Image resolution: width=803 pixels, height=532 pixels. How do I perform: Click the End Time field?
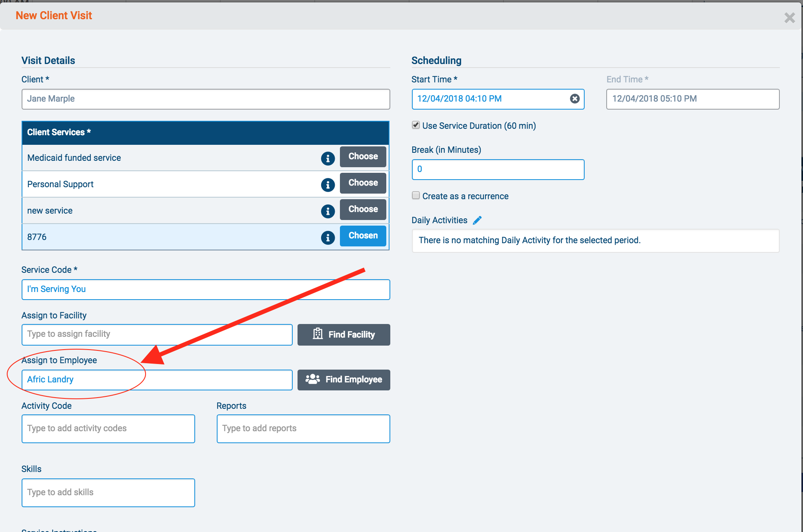click(x=693, y=99)
